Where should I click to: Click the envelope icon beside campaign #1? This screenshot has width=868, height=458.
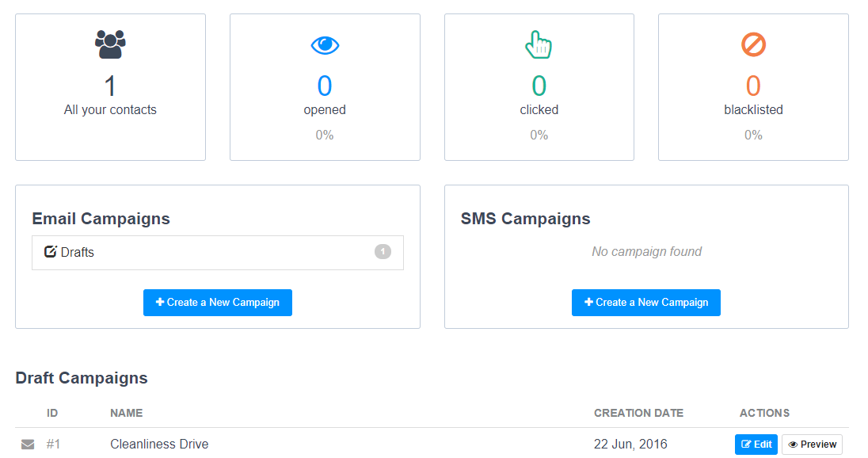pos(28,445)
